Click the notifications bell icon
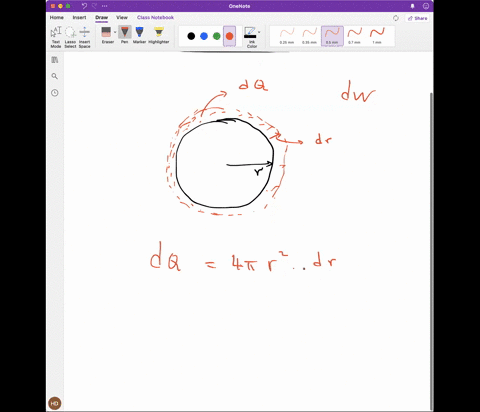The width and height of the screenshot is (480, 412). tap(412, 6)
